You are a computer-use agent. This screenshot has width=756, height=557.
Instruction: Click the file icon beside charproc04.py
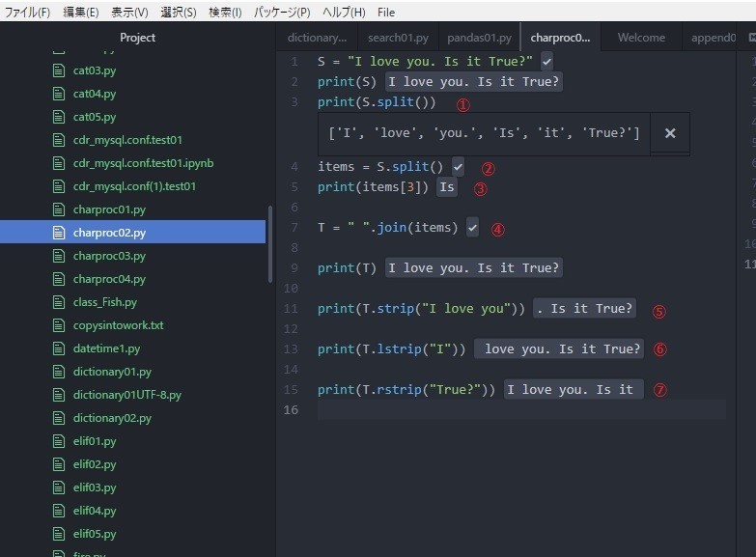click(59, 279)
